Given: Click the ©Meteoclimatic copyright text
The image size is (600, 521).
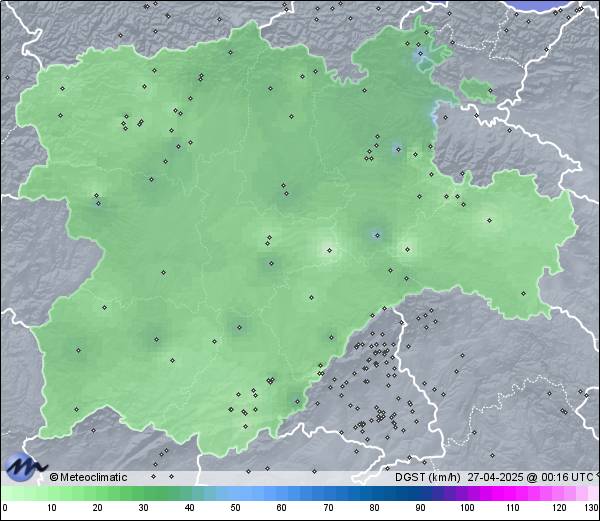Looking at the screenshot, I should tap(88, 477).
